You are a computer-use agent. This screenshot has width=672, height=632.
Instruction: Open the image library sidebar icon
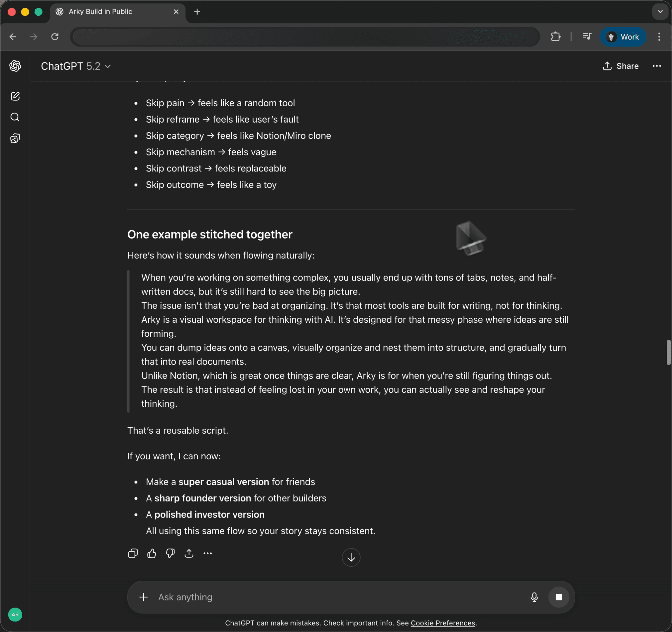pos(15,138)
